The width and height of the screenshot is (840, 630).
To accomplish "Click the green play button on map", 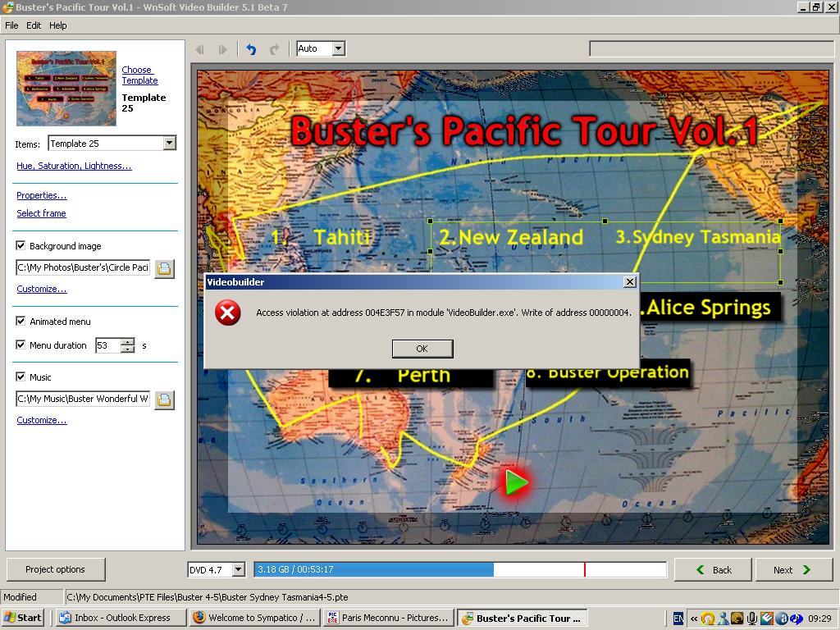I will [516, 482].
